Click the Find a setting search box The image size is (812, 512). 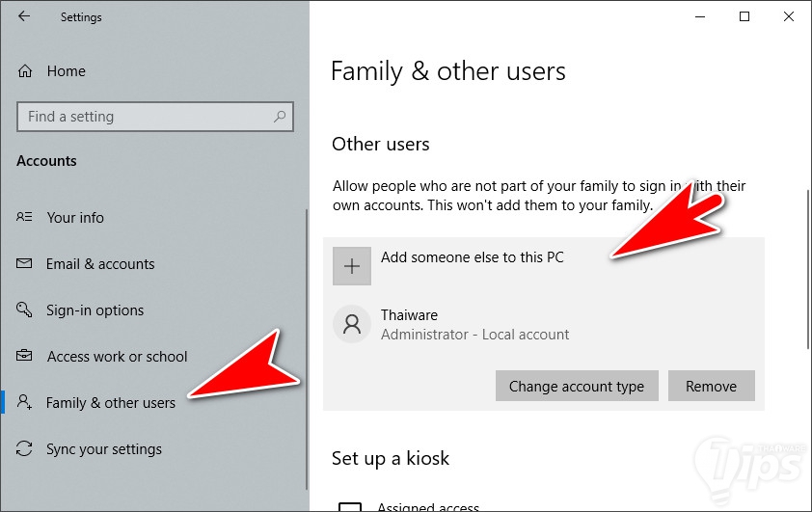pyautogui.click(x=145, y=117)
